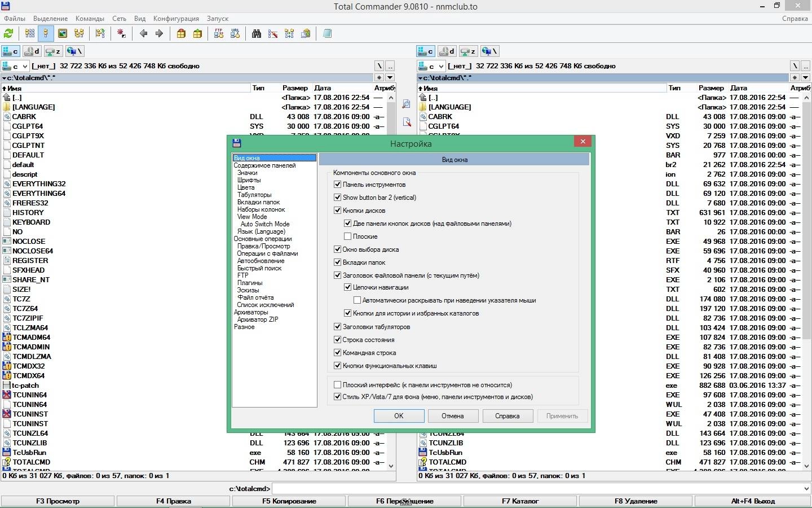Image resolution: width=812 pixels, height=508 pixels.
Task: Click the 'Справка' button in settings dialog
Action: click(507, 416)
